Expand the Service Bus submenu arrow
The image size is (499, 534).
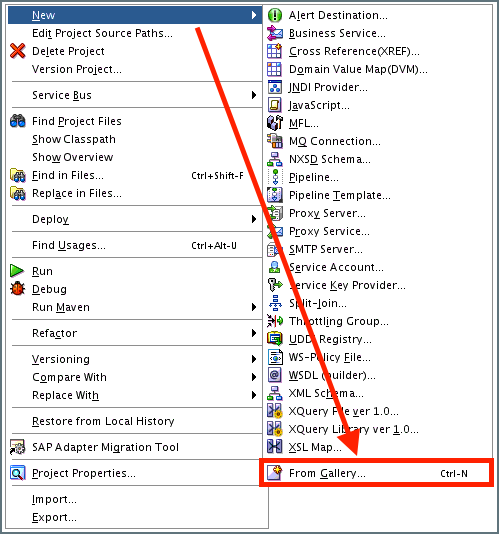click(x=254, y=95)
